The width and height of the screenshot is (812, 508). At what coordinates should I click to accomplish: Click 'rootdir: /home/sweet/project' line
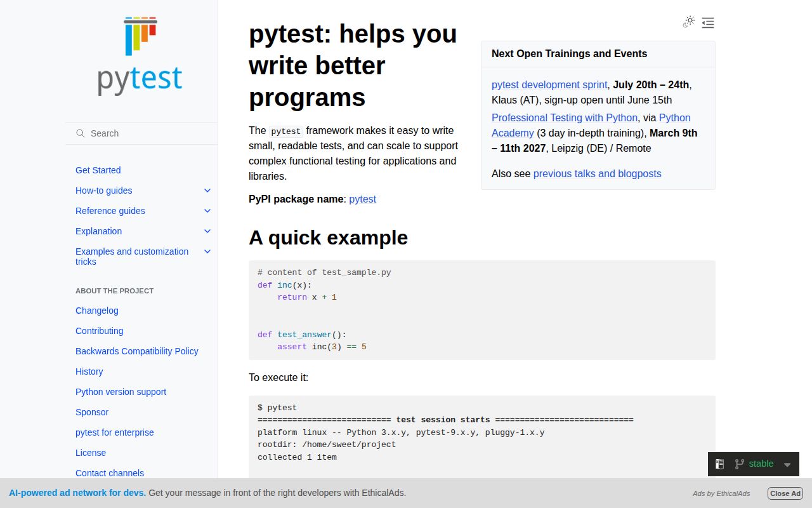pyautogui.click(x=327, y=444)
